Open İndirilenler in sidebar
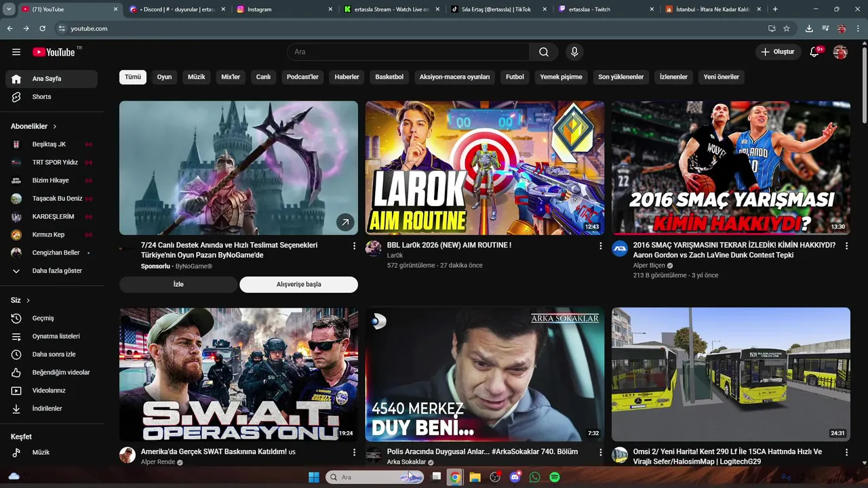Viewport: 868px width, 488px height. pyautogui.click(x=52, y=409)
